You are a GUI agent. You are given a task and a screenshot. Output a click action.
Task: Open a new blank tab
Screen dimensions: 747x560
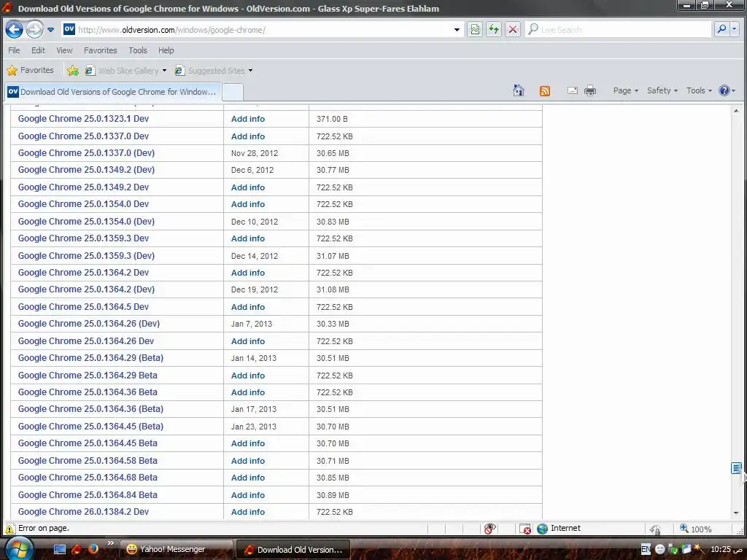coord(233,91)
